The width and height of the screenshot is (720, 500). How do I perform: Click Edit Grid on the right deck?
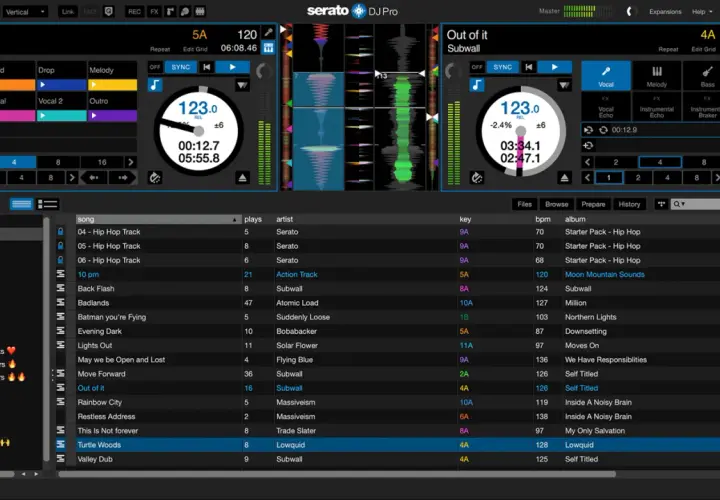pyautogui.click(x=703, y=49)
